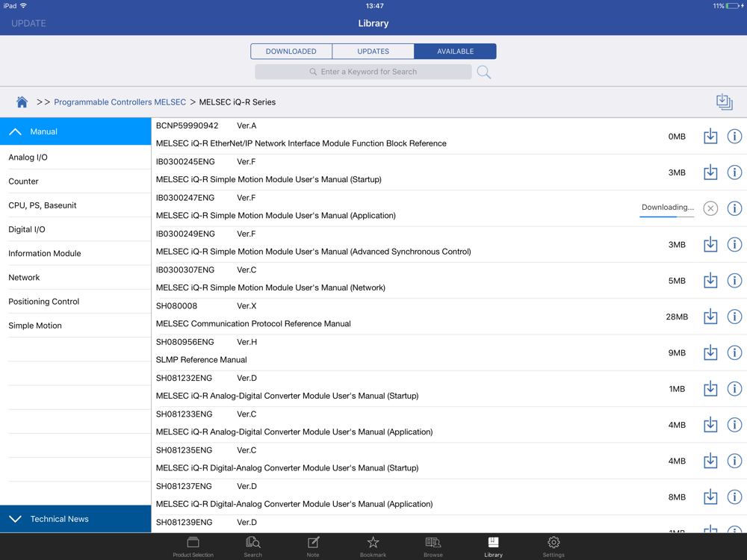Collapse the Manual section header

pyautogui.click(x=75, y=131)
